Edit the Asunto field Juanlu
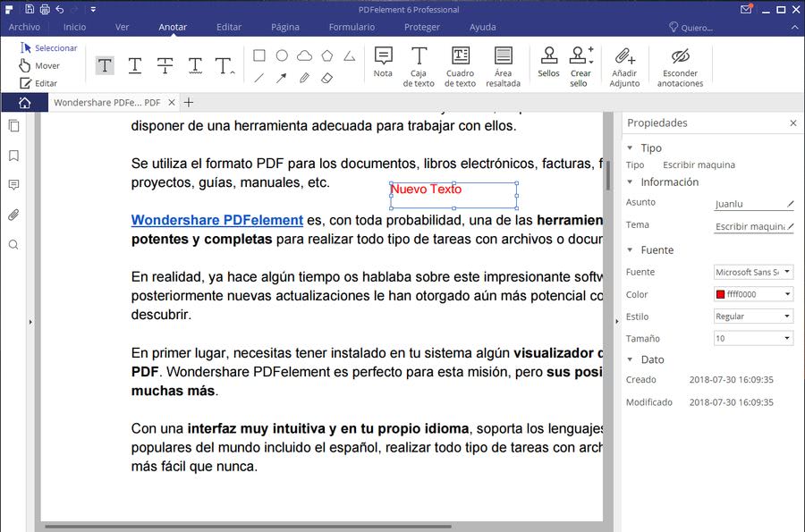This screenshot has width=805, height=532. [754, 204]
